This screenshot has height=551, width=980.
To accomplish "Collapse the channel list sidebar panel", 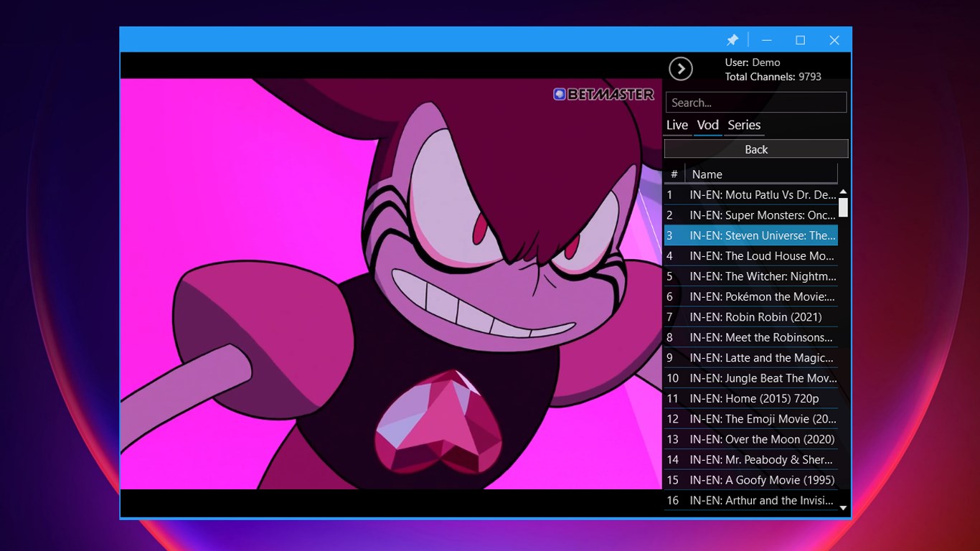I will (x=680, y=69).
